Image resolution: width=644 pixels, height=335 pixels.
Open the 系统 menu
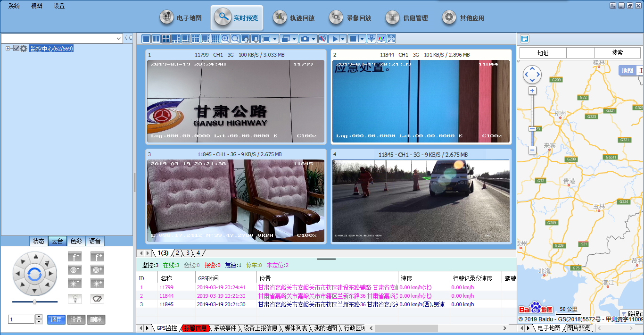13,6
